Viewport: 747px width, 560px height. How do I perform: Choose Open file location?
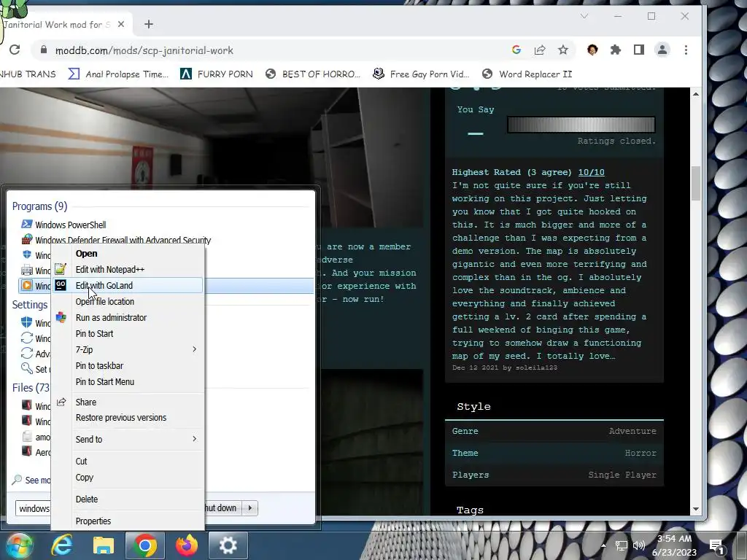tap(128, 301)
